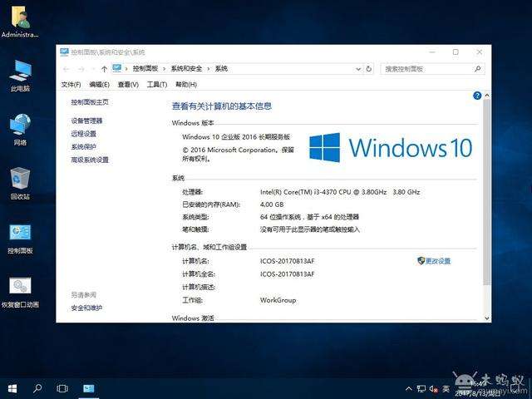
Task: Open 工具(T) menu
Action: 157,85
